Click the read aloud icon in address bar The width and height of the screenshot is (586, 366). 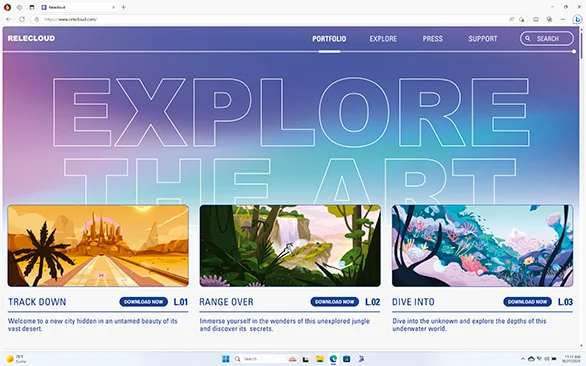pos(511,19)
